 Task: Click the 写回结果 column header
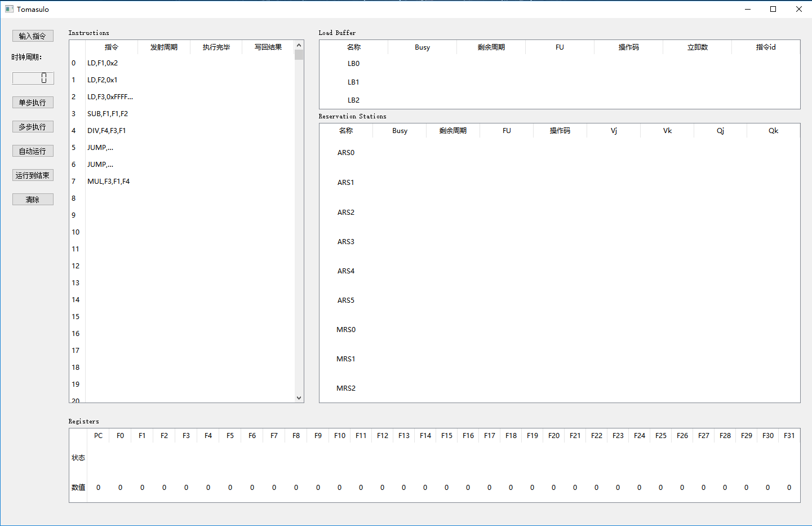tap(268, 47)
